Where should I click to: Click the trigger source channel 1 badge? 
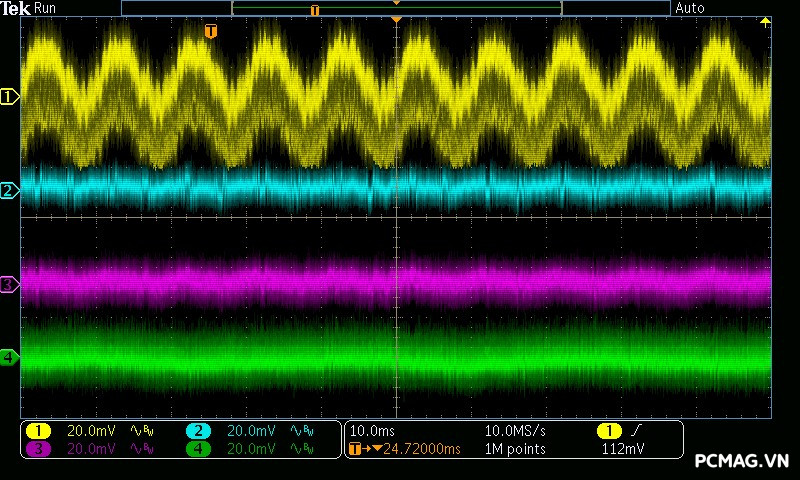609,431
